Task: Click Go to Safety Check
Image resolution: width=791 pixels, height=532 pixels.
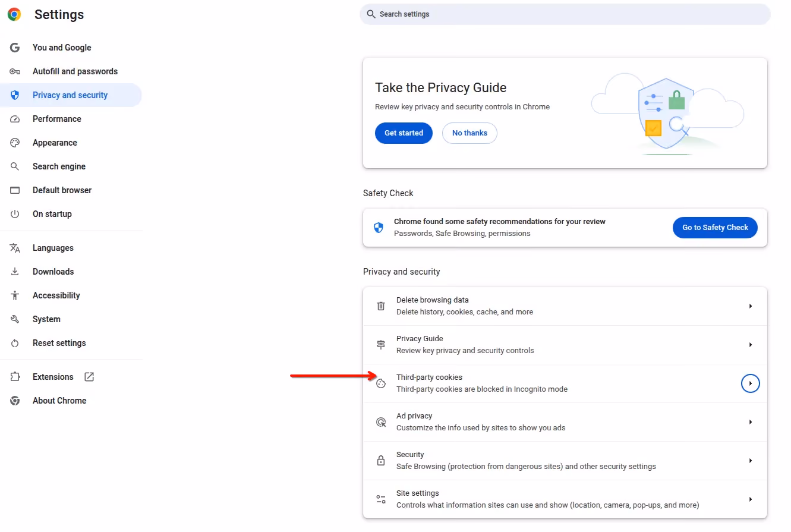Action: pos(715,228)
